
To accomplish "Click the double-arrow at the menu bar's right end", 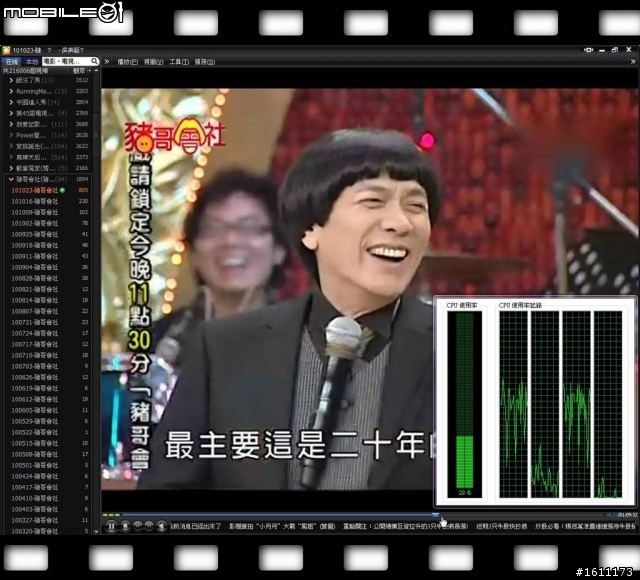I will pos(633,62).
